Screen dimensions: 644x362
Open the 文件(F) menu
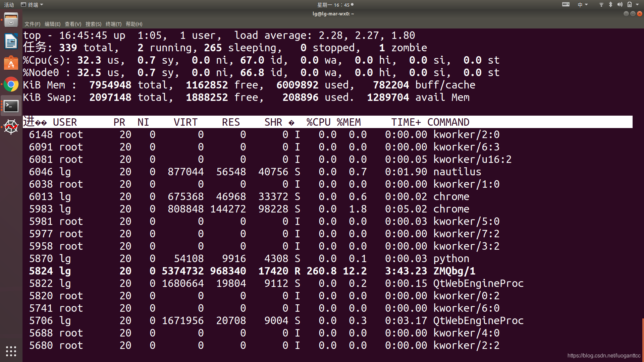click(x=32, y=24)
